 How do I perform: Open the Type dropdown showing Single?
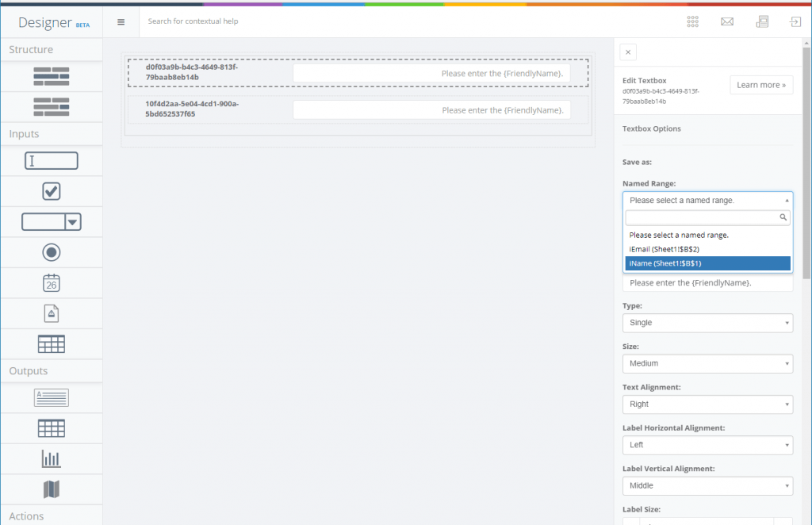tap(707, 323)
